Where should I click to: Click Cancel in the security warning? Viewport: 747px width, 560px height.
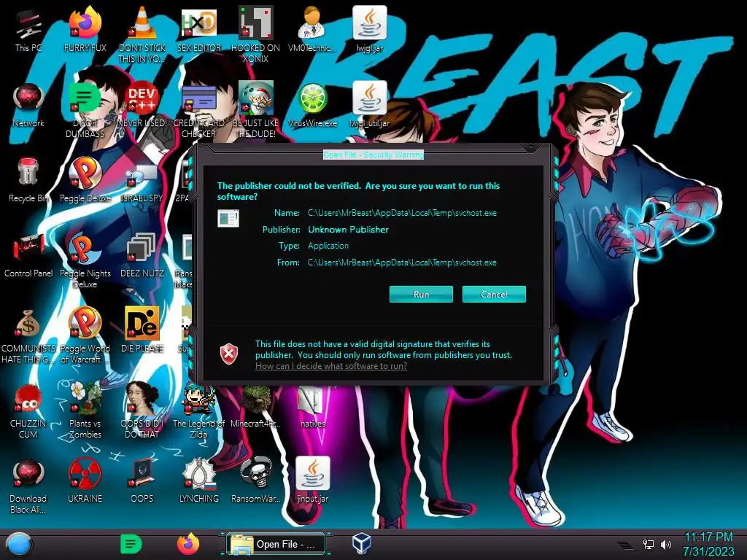(x=494, y=295)
